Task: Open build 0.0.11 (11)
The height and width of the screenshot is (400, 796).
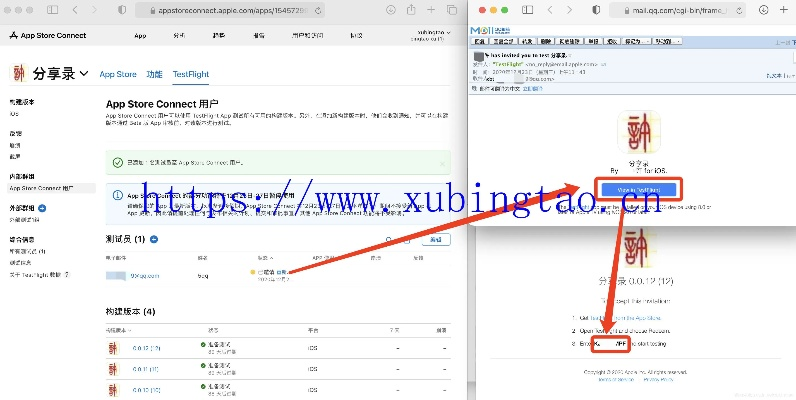Action: pos(146,369)
